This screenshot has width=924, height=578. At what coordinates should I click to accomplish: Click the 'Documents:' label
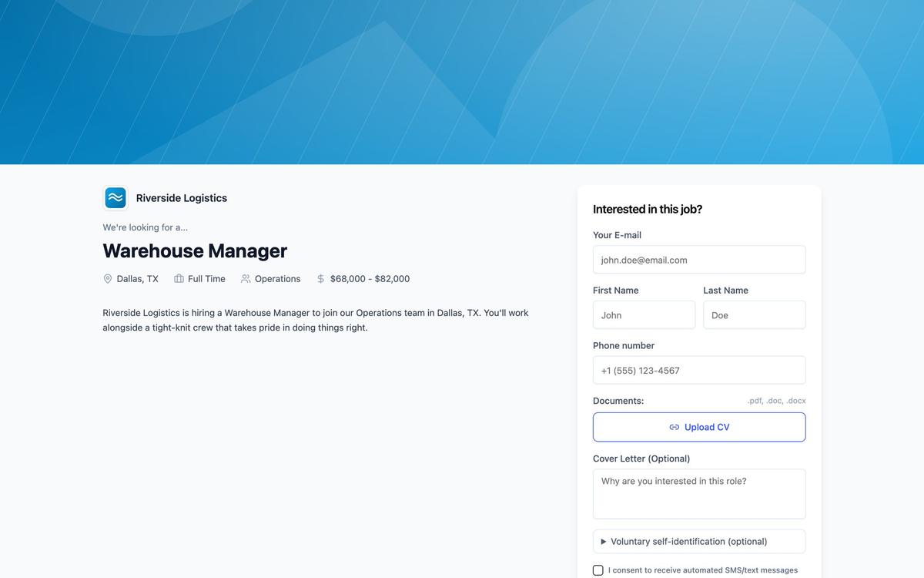coord(618,401)
